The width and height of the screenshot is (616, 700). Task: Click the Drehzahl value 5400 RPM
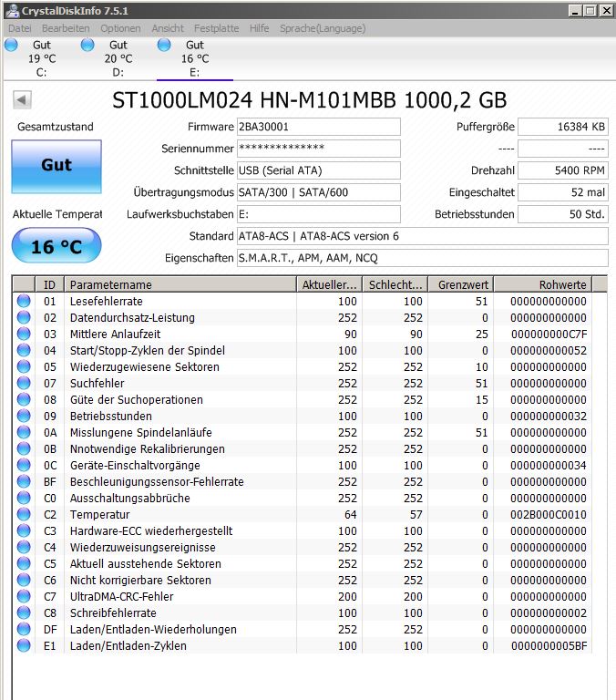click(x=563, y=170)
